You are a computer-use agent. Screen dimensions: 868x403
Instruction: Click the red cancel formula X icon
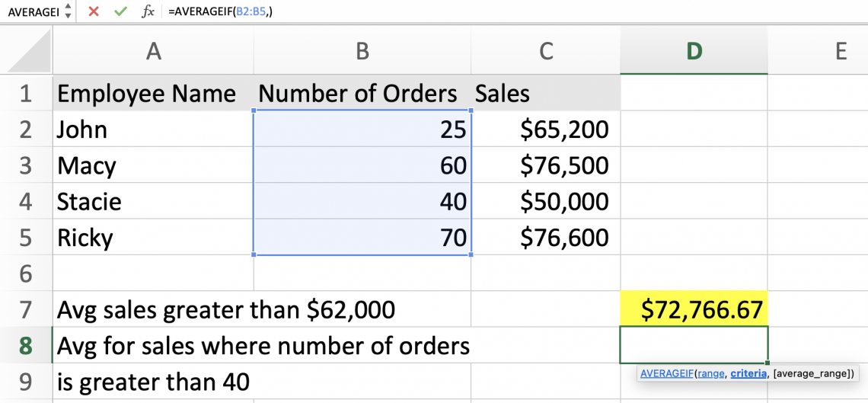click(93, 11)
